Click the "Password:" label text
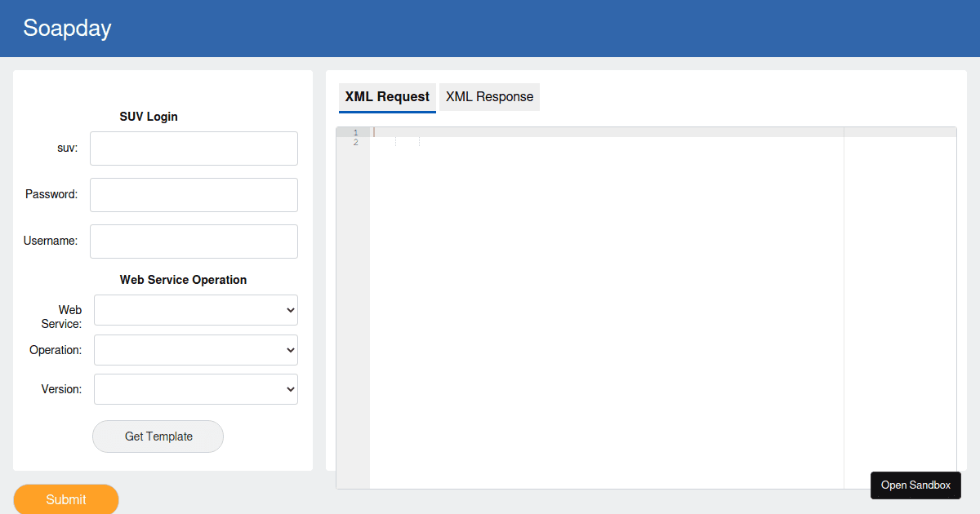Image resolution: width=980 pixels, height=514 pixels. [51, 195]
